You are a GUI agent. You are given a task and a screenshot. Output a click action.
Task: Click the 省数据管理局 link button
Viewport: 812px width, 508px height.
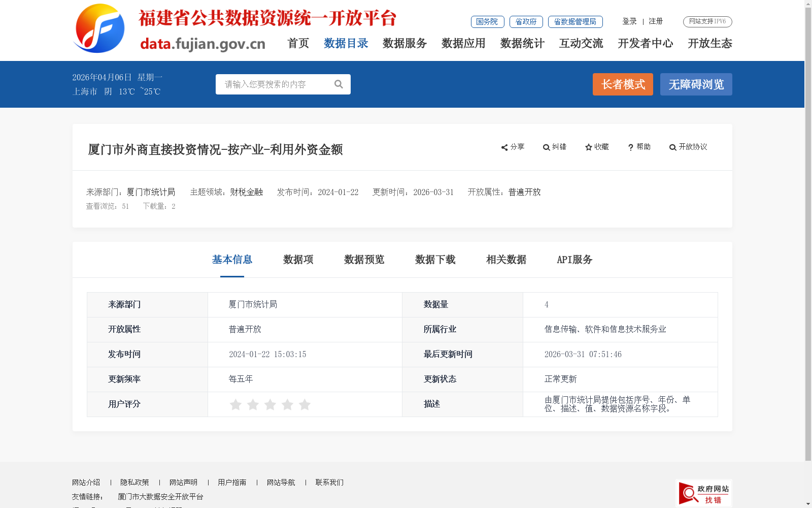click(x=575, y=22)
